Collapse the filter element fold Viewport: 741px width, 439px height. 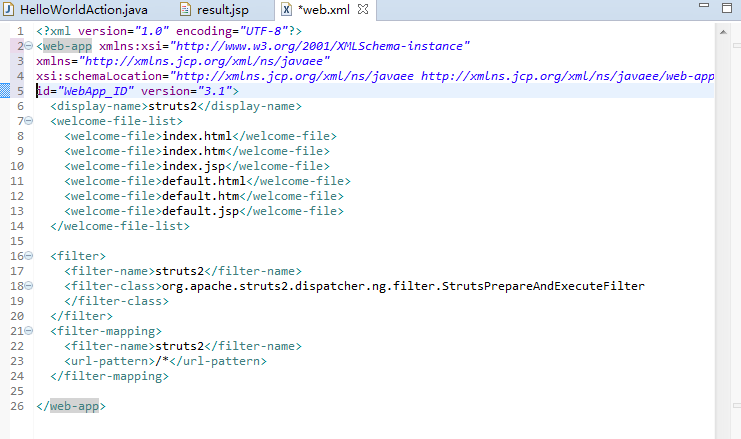coord(29,256)
